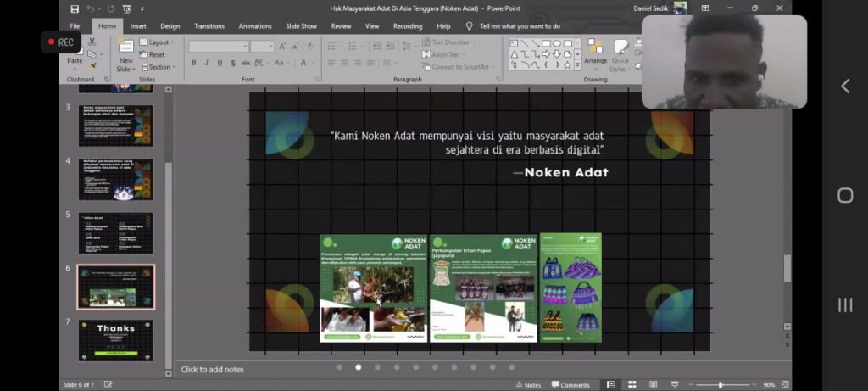Image resolution: width=868 pixels, height=391 pixels.
Task: Click the zoom slider handle
Action: (721, 385)
